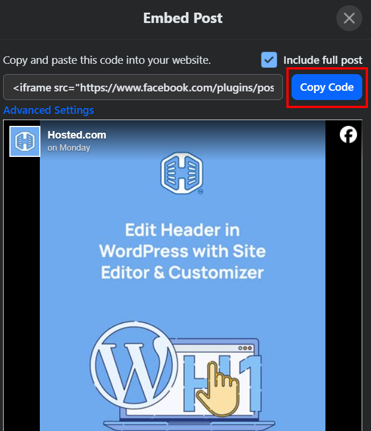Open the Advanced Settings link
Screen dimensions: 371x431
click(x=49, y=110)
